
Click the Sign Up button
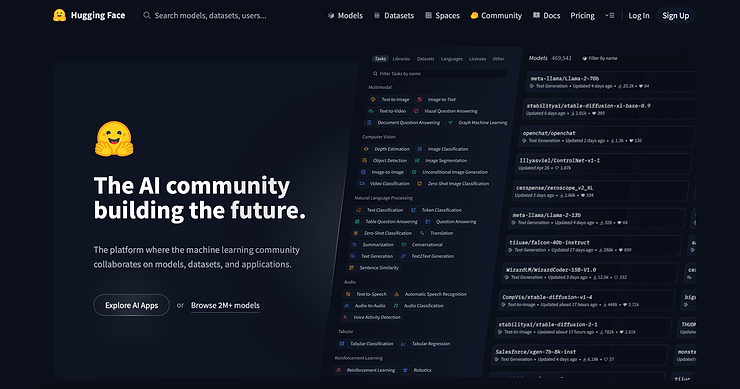[675, 16]
